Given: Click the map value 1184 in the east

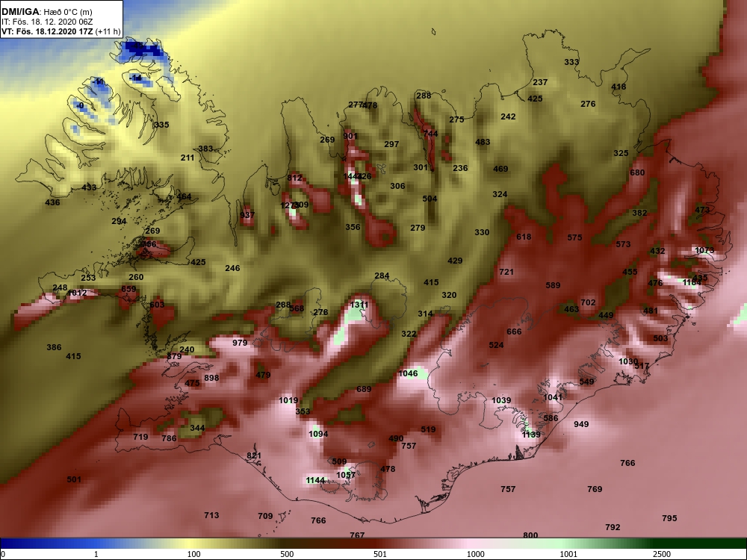Looking at the screenshot, I should [x=692, y=282].
